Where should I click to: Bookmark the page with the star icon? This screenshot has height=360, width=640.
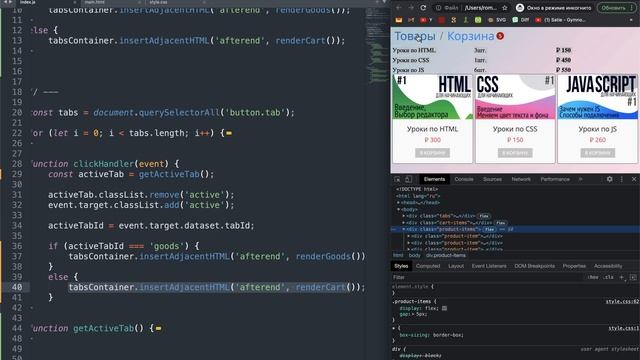pos(505,8)
